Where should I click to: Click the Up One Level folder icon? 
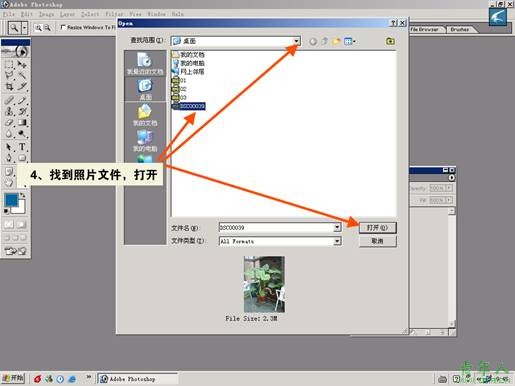[x=324, y=41]
